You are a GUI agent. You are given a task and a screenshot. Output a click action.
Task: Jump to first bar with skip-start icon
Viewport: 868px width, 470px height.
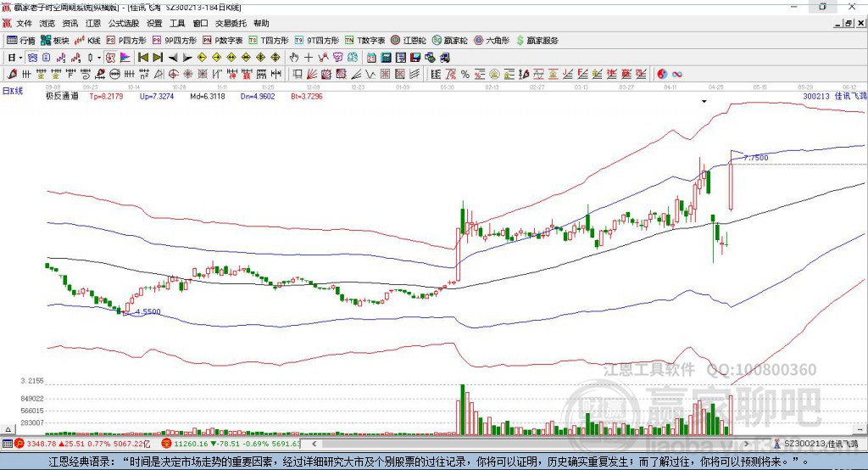tap(142, 58)
